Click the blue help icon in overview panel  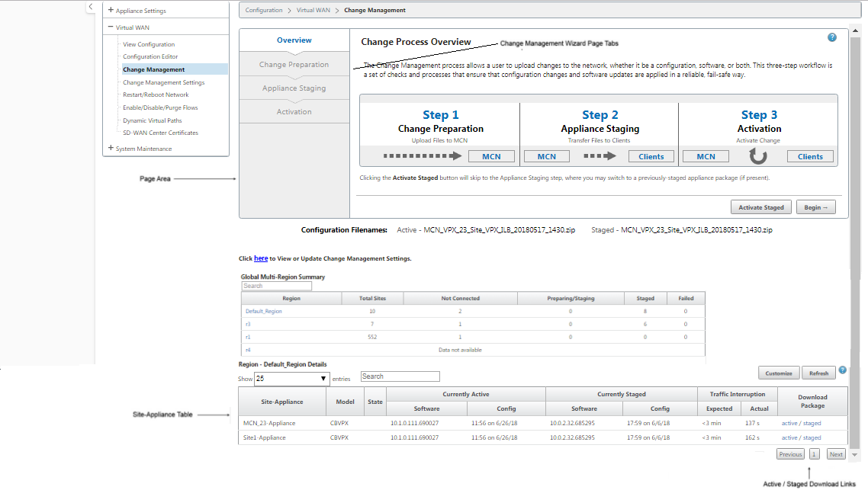pos(831,37)
